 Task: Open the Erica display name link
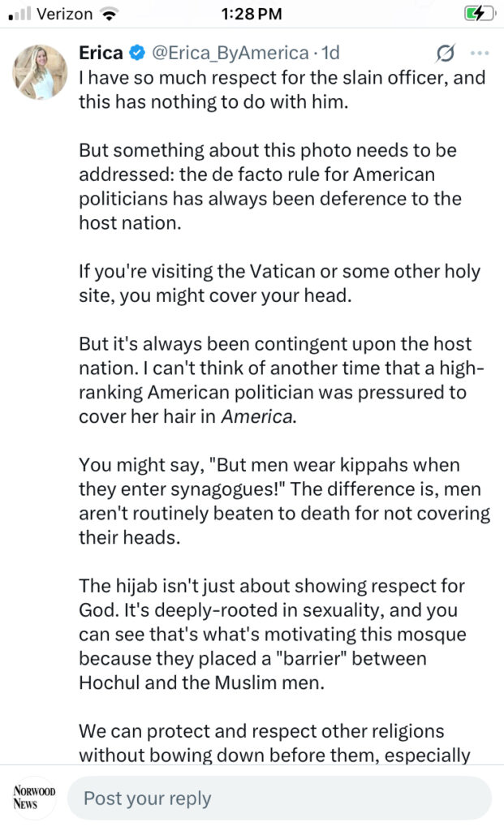(x=101, y=54)
